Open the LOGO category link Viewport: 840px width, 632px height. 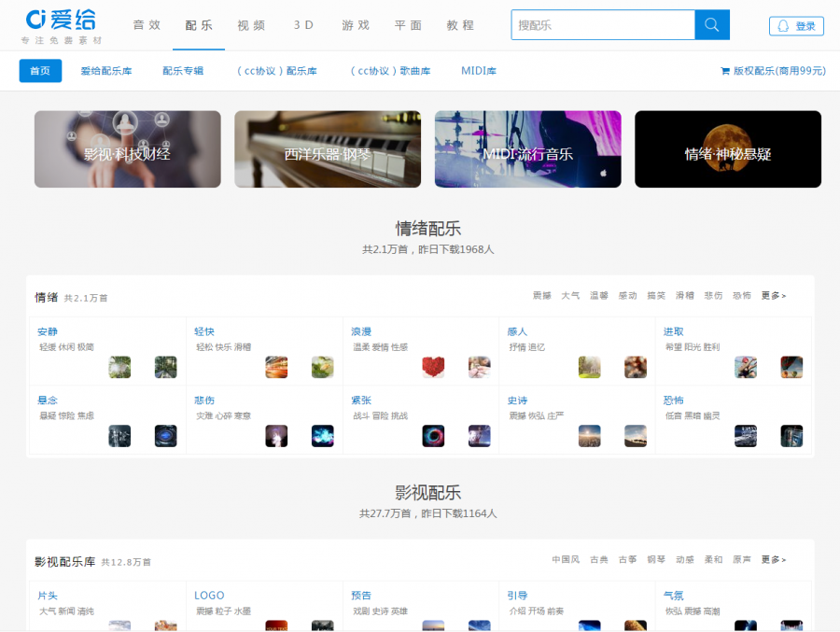(209, 596)
